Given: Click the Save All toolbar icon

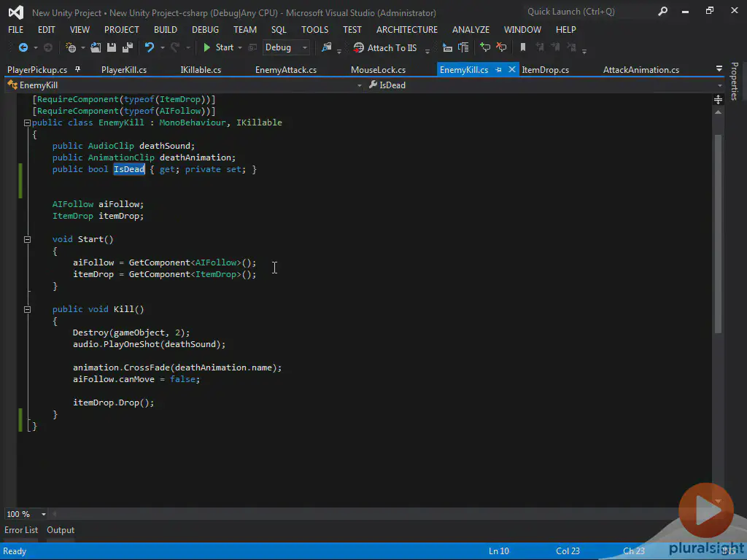Looking at the screenshot, I should (x=128, y=47).
